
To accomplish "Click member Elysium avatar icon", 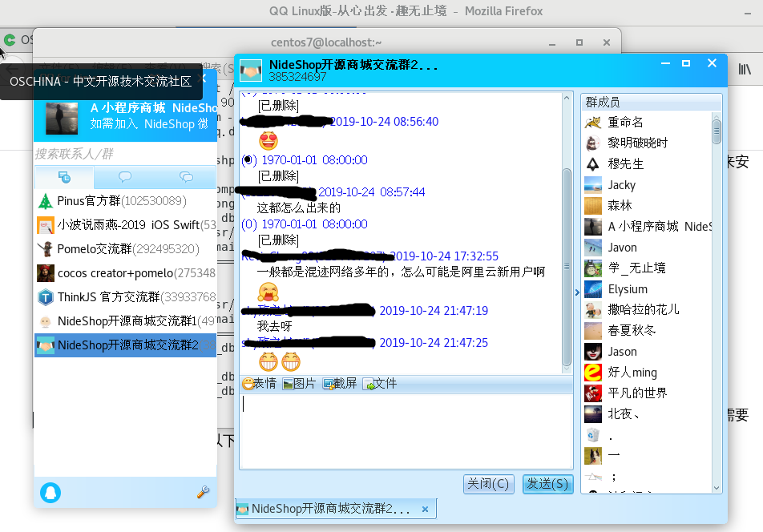I will pyautogui.click(x=593, y=289).
